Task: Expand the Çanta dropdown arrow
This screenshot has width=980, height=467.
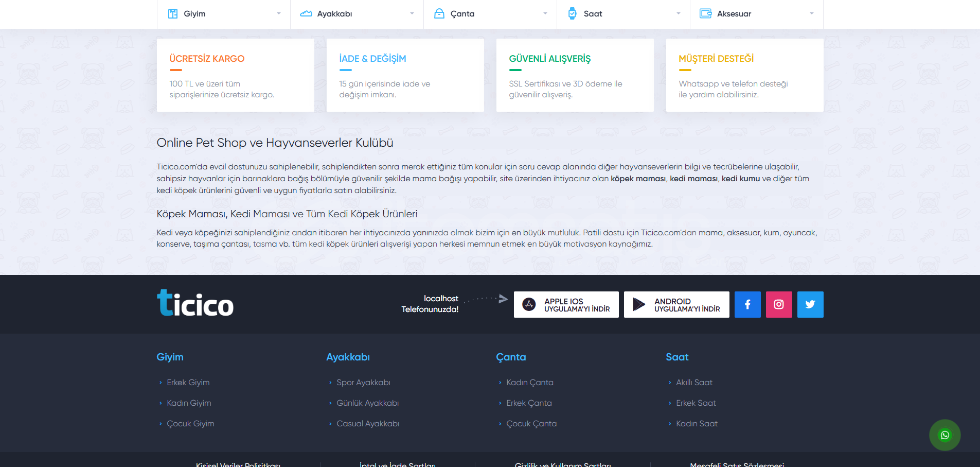Action: (x=545, y=14)
